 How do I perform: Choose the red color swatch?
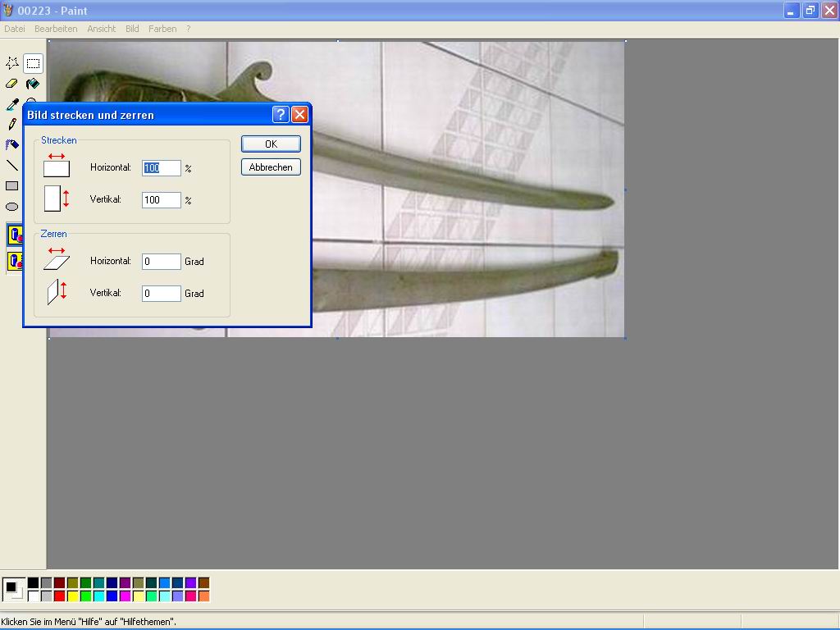[x=59, y=596]
